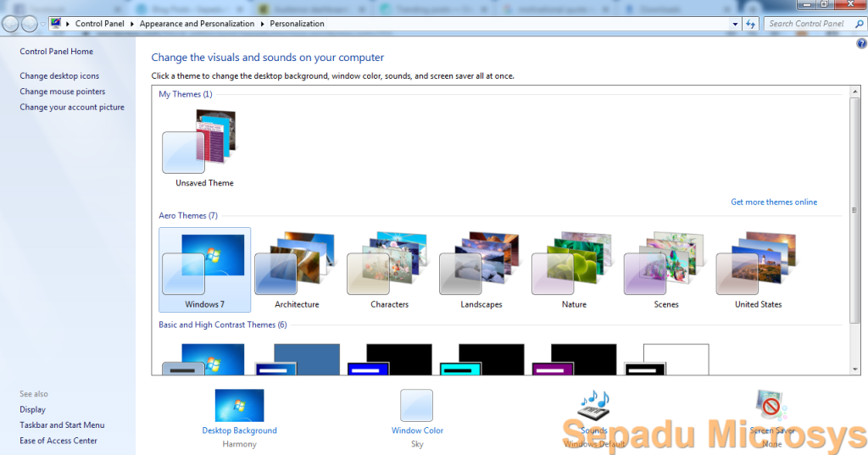The height and width of the screenshot is (455, 868).
Task: Choose the Characters theme
Action: [389, 269]
